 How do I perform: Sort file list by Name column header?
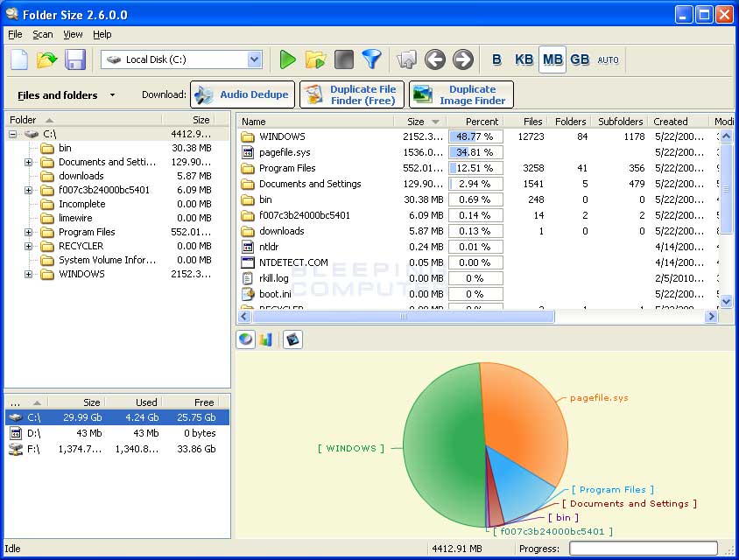point(315,122)
